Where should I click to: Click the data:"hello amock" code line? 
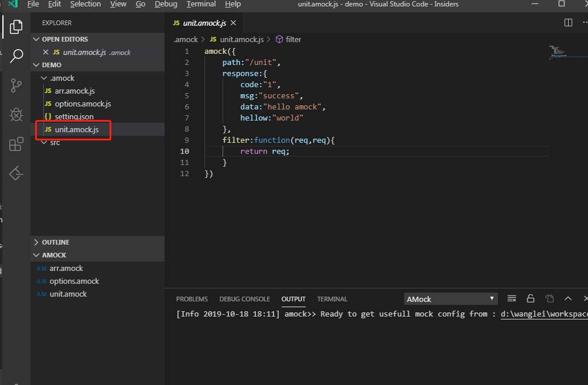point(283,106)
